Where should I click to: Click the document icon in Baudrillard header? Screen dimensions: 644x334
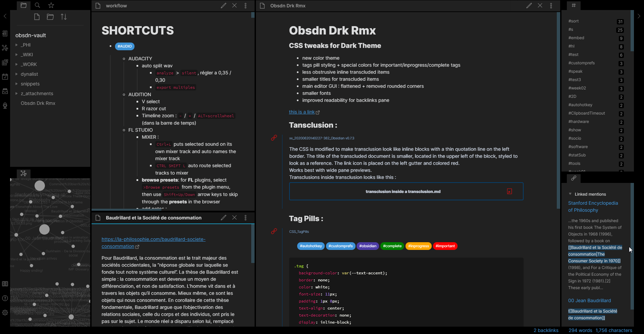[x=98, y=218]
